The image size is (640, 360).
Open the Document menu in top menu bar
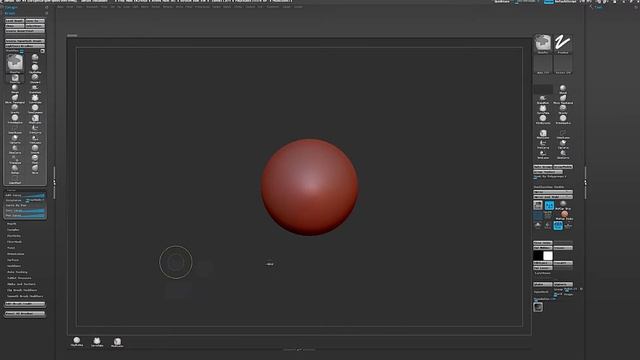coord(93,7)
